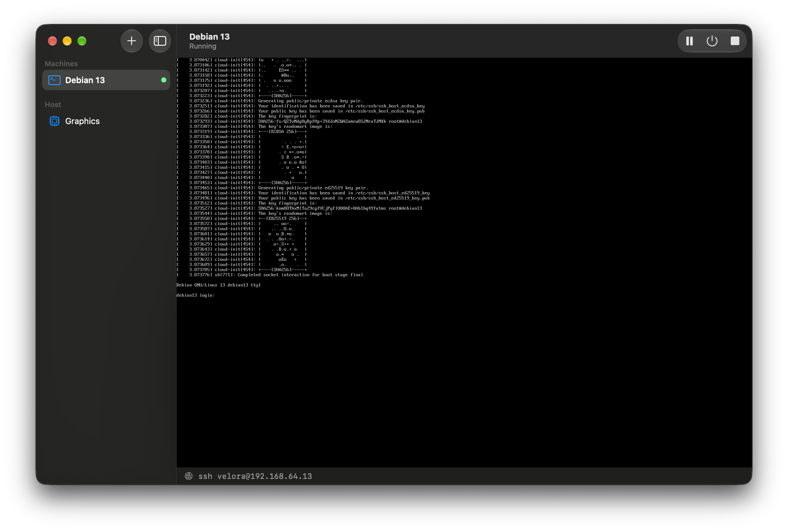Click the 'Completed socket interaction' log line
This screenshot has width=788, height=532.
tap(270, 275)
